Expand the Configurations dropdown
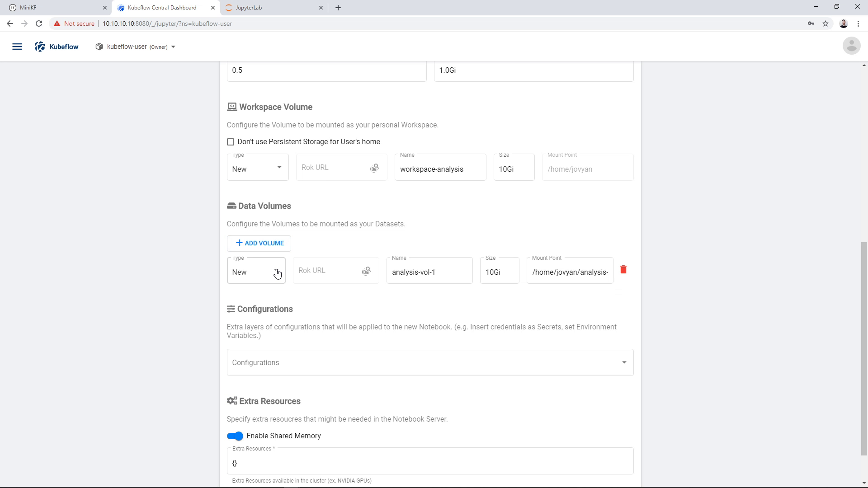The width and height of the screenshot is (868, 488). [430, 362]
